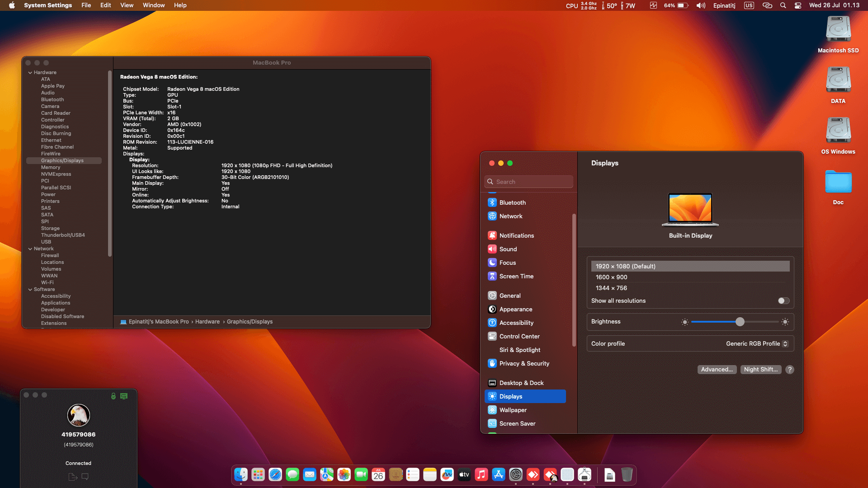Collapse the Software section in System Information

pos(30,289)
